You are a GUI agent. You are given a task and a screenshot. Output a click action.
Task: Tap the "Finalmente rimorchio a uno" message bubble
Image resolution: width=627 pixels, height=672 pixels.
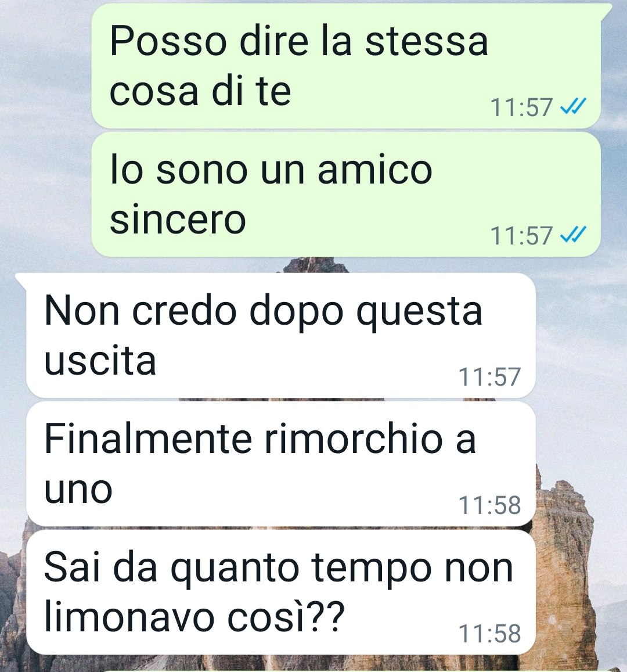coord(281,463)
